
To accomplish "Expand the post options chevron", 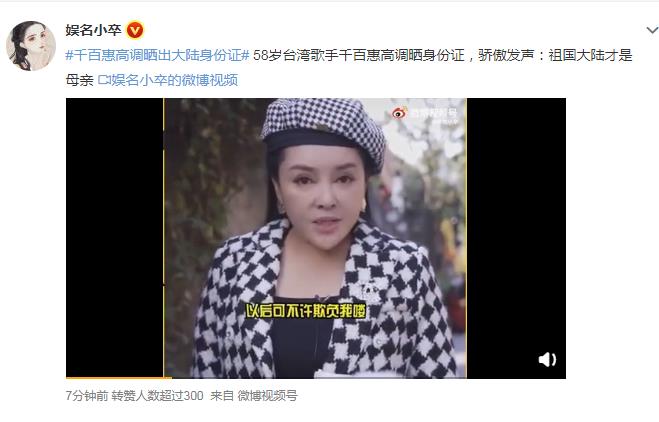I will [x=652, y=30].
